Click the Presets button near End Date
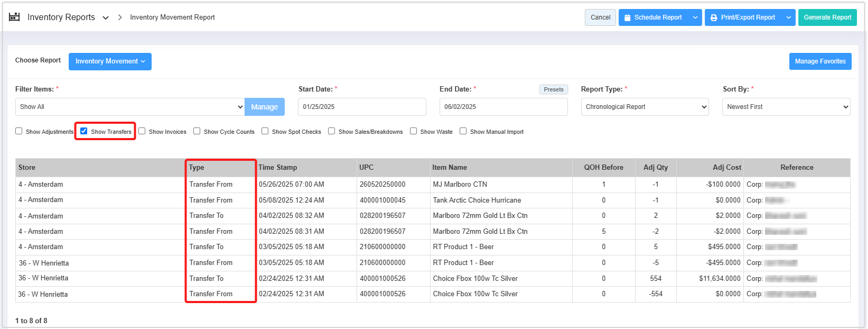This screenshot has width=868, height=329. [553, 89]
